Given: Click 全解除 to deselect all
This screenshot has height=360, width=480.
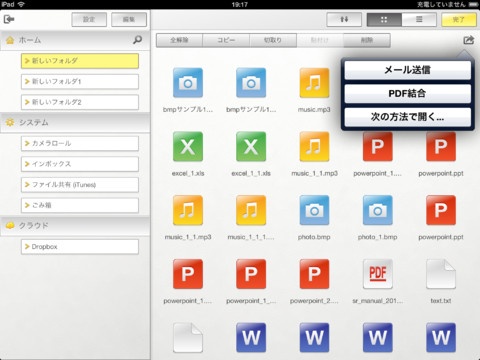Looking at the screenshot, I should pos(179,40).
